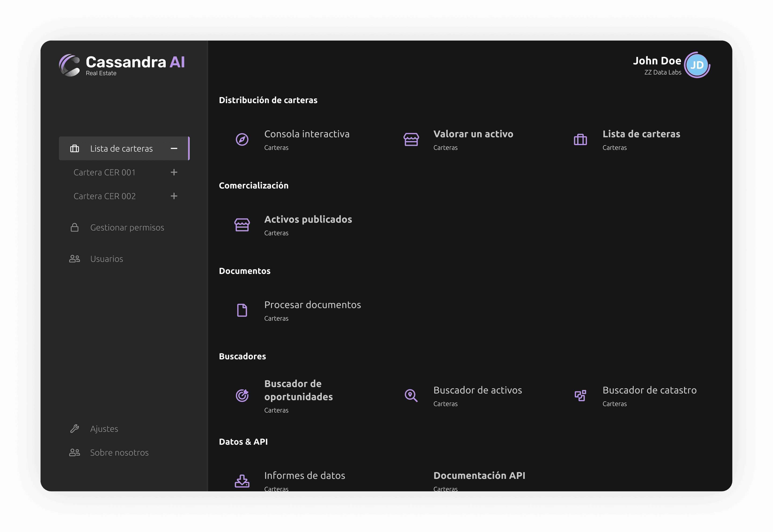Expand Cartera CER 001 with plus

tap(174, 172)
